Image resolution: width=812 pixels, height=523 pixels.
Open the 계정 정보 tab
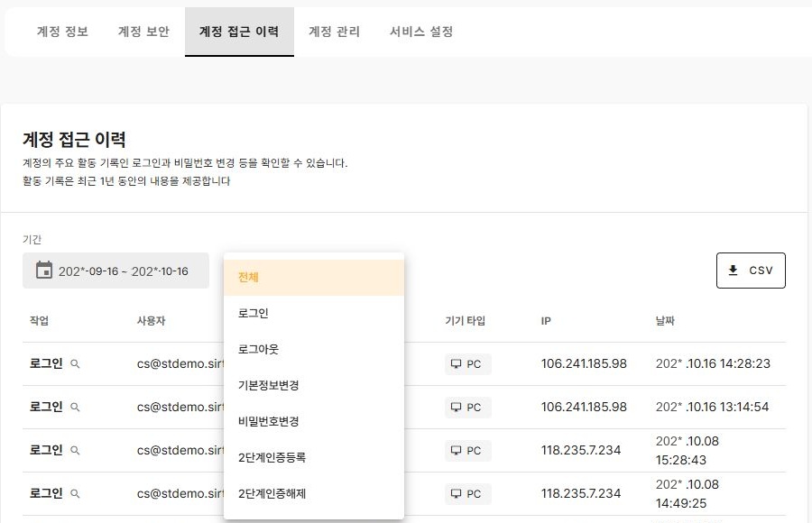tap(62, 32)
